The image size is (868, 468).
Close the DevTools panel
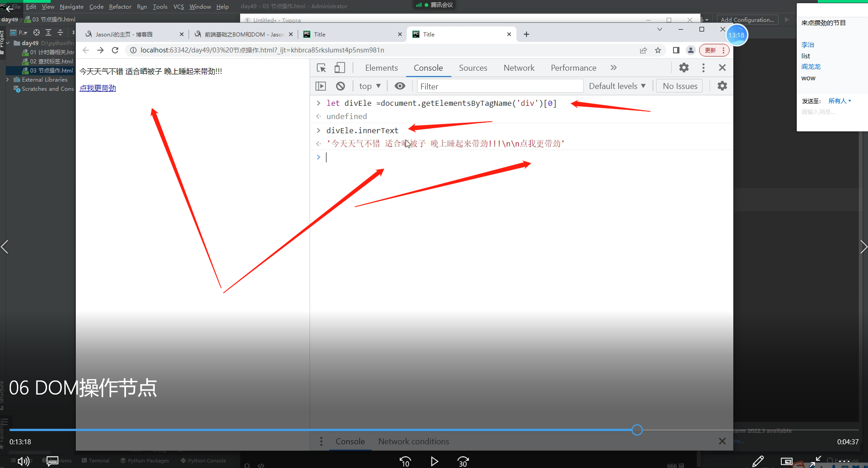[x=722, y=68]
